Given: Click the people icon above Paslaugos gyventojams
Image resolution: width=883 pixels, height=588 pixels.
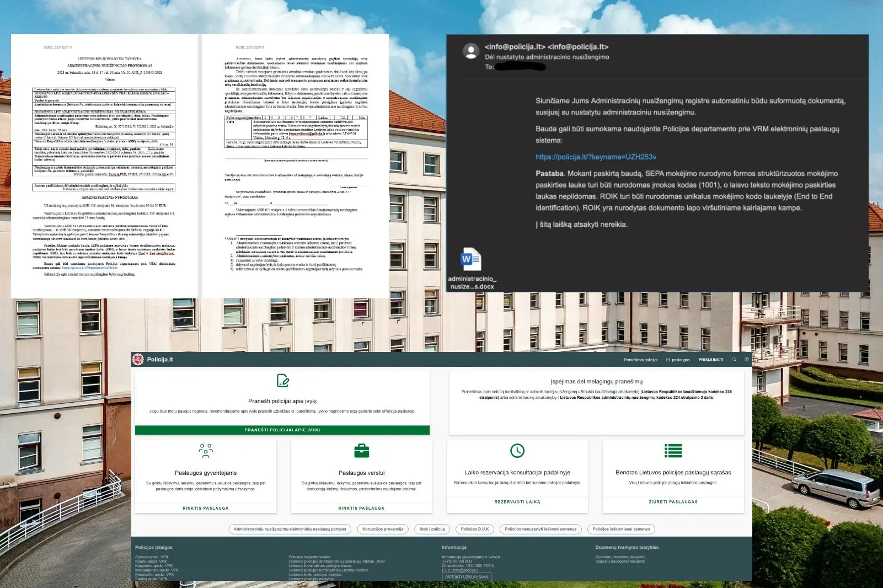Looking at the screenshot, I should [206, 451].
